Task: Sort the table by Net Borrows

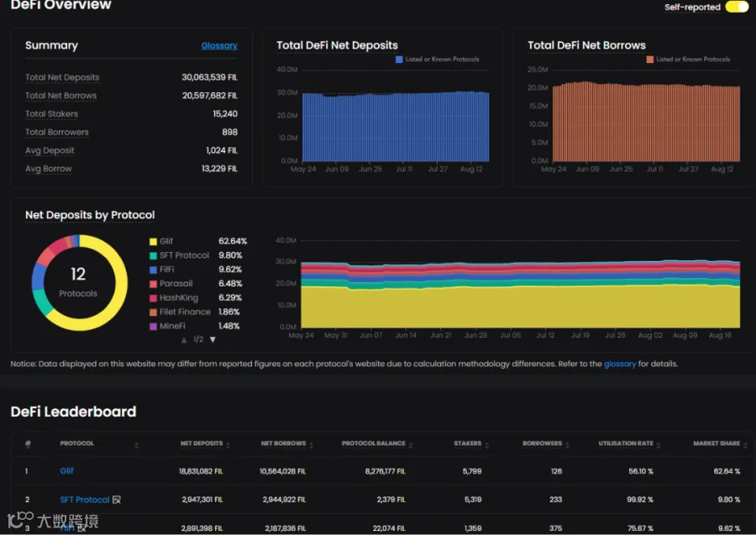Action: point(287,443)
